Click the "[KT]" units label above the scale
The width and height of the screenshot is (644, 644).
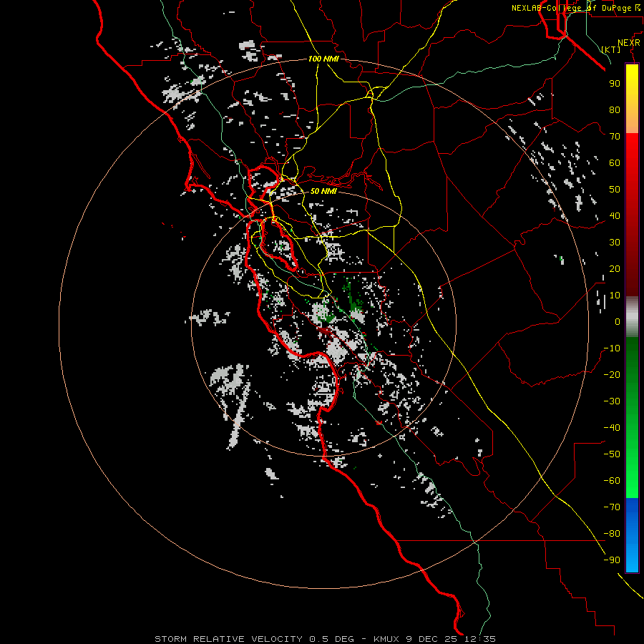(611, 49)
